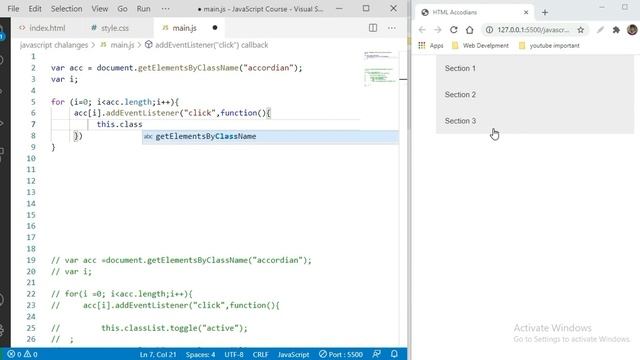Click JavaScript language mode in status bar

pos(293,354)
